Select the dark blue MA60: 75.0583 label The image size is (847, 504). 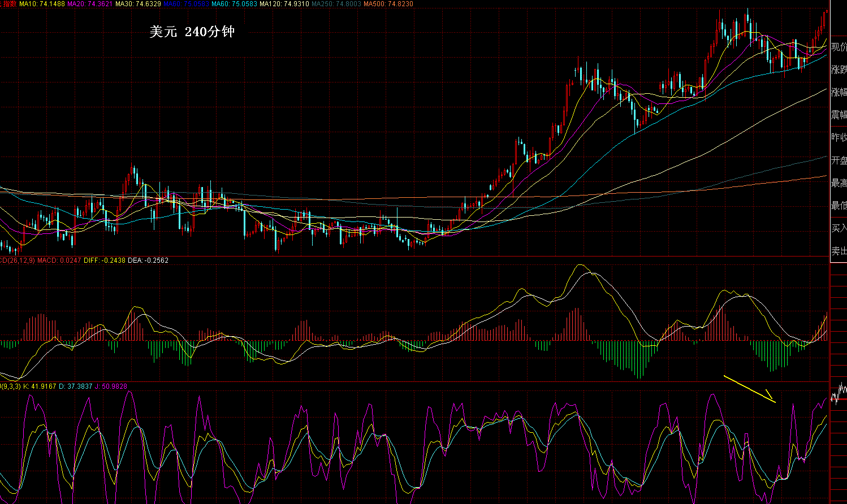click(186, 4)
